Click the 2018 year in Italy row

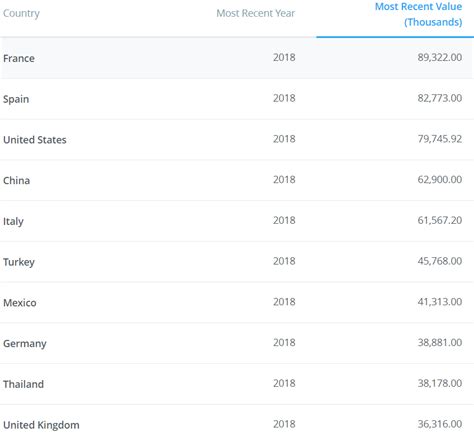284,220
